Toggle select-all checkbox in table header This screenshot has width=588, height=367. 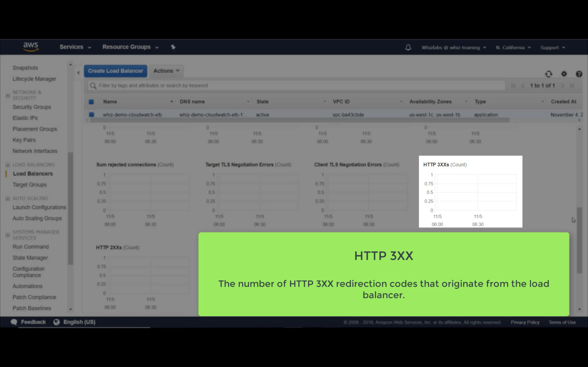click(x=91, y=102)
